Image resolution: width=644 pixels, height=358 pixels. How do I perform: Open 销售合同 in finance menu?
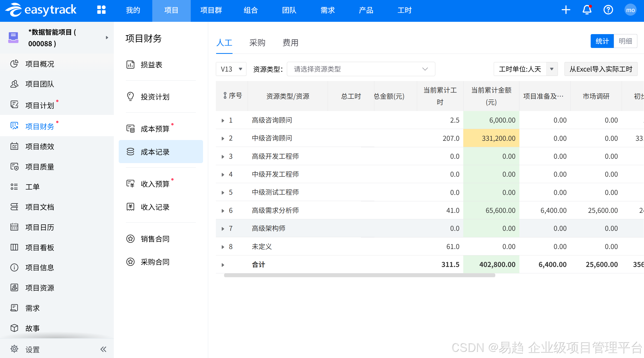[155, 239]
